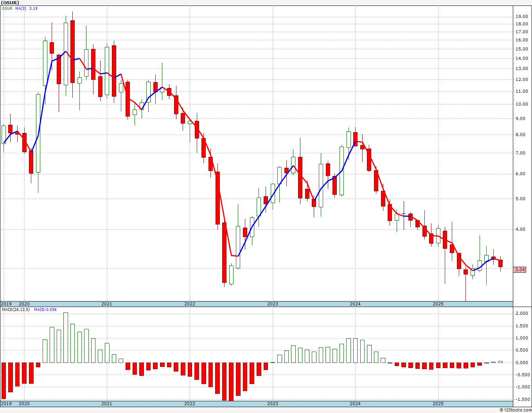Click 2025 on the MACD panel timeline
Image resolution: width=532 pixels, height=413 pixels.
(x=438, y=404)
